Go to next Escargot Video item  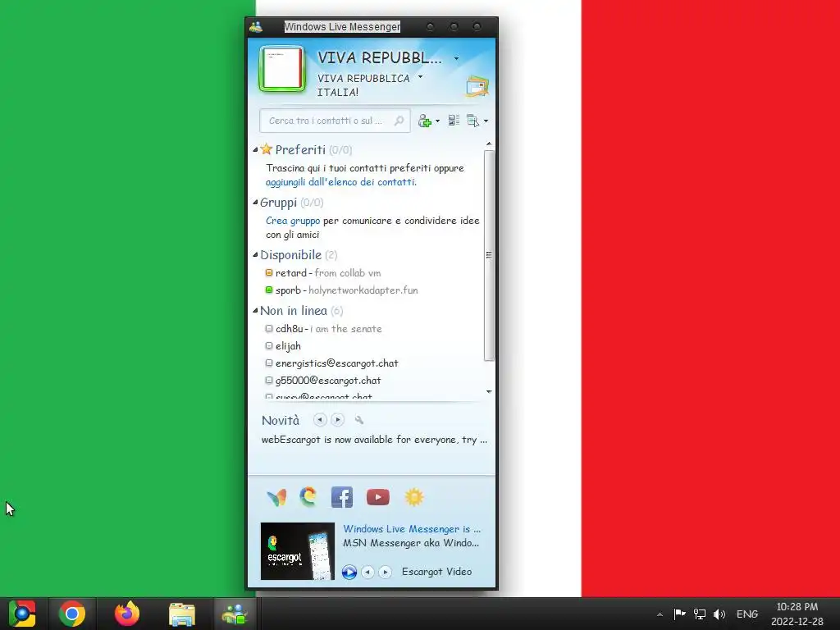click(386, 572)
